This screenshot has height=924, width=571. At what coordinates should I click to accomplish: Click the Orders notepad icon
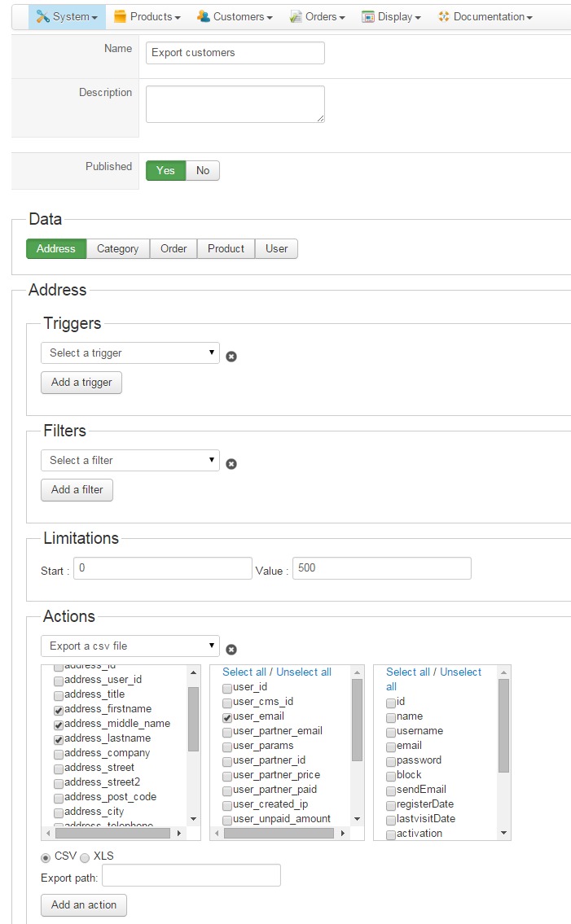tap(296, 17)
